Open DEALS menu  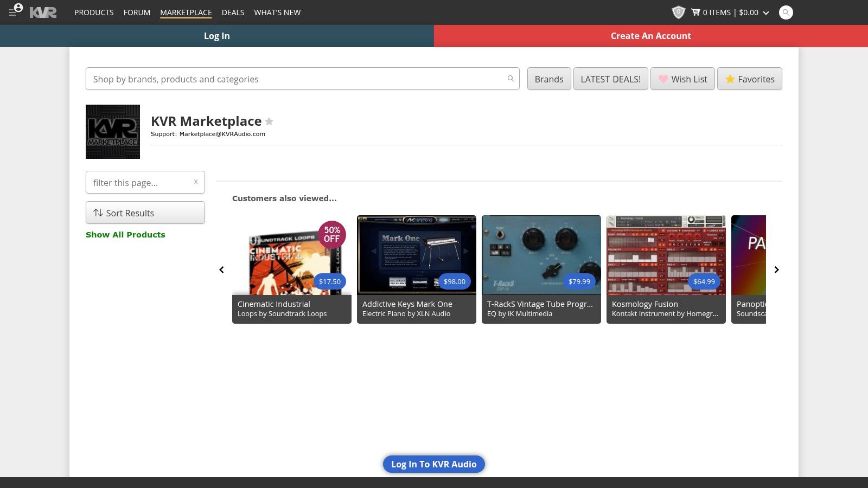pyautogui.click(x=233, y=12)
